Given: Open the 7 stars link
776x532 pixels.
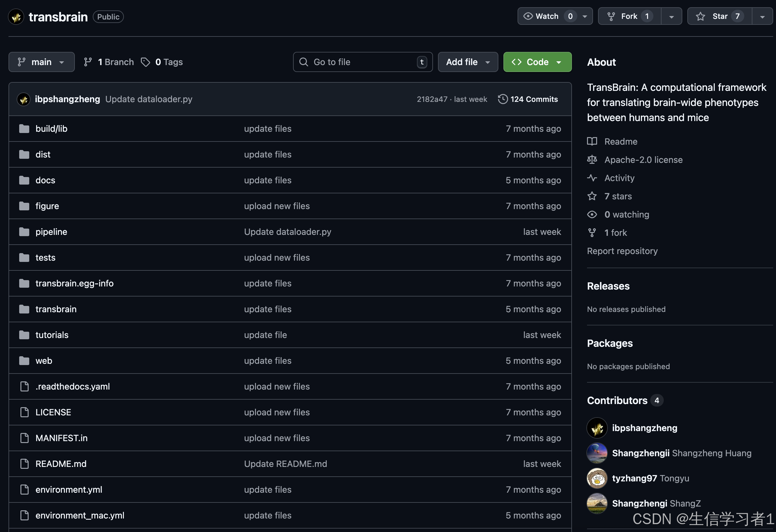Looking at the screenshot, I should (x=618, y=196).
